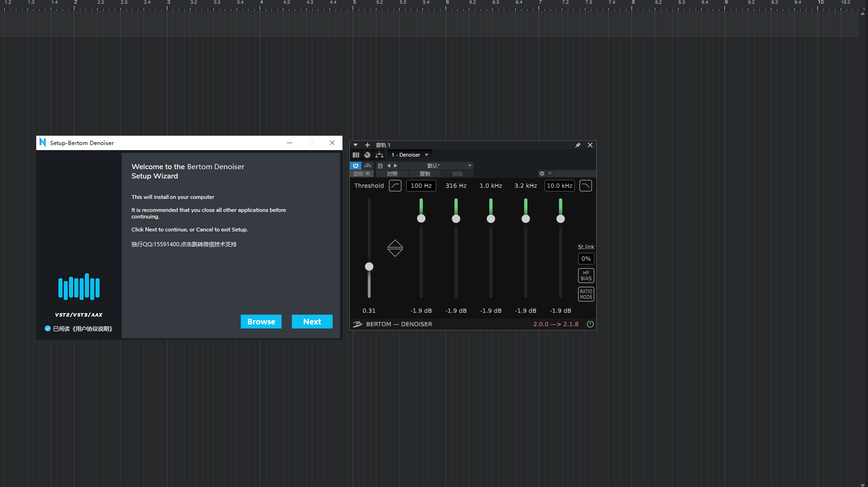Click the vertical scrollbar up arrow

click(863, 13)
